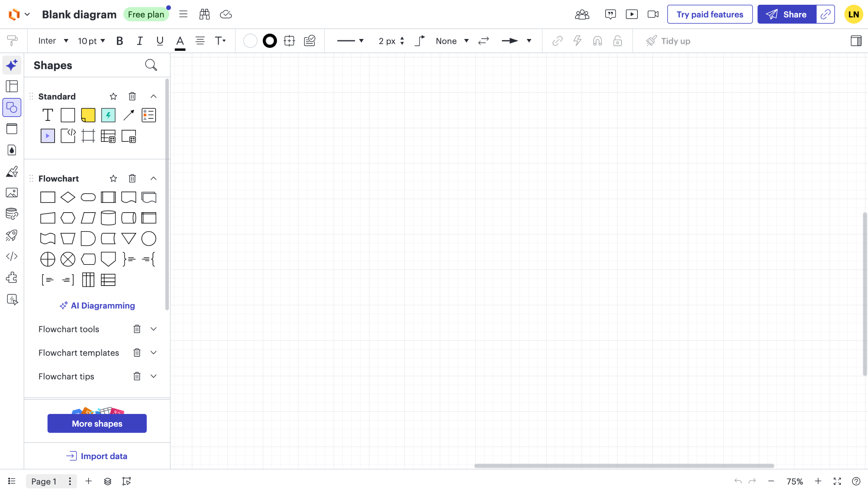868x493 pixels.
Task: Select the Page 1 tab
Action: [x=44, y=481]
